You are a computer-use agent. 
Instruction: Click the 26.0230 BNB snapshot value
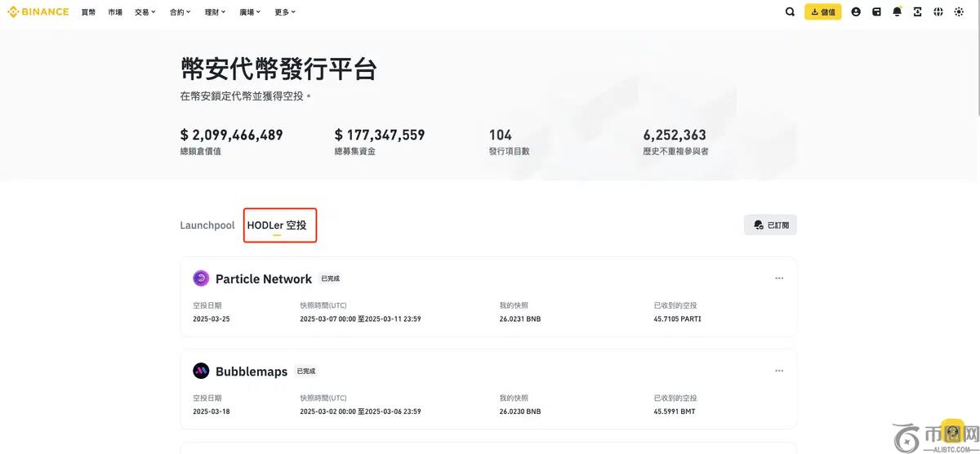[x=520, y=412]
